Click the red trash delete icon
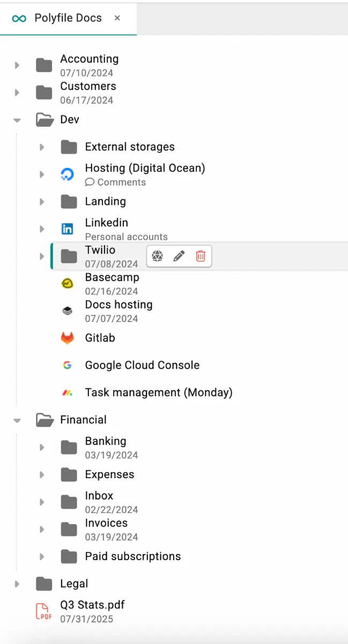The width and height of the screenshot is (348, 644). 201,256
